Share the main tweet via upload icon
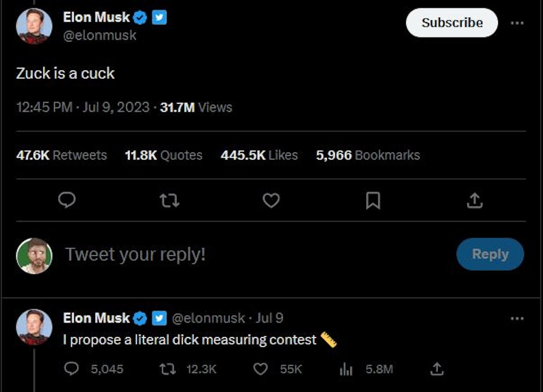 [475, 200]
